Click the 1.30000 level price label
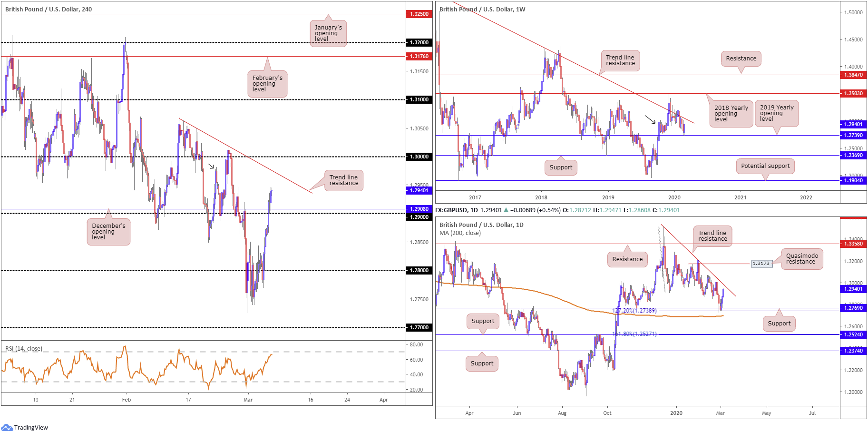This screenshot has width=868, height=432. click(419, 157)
